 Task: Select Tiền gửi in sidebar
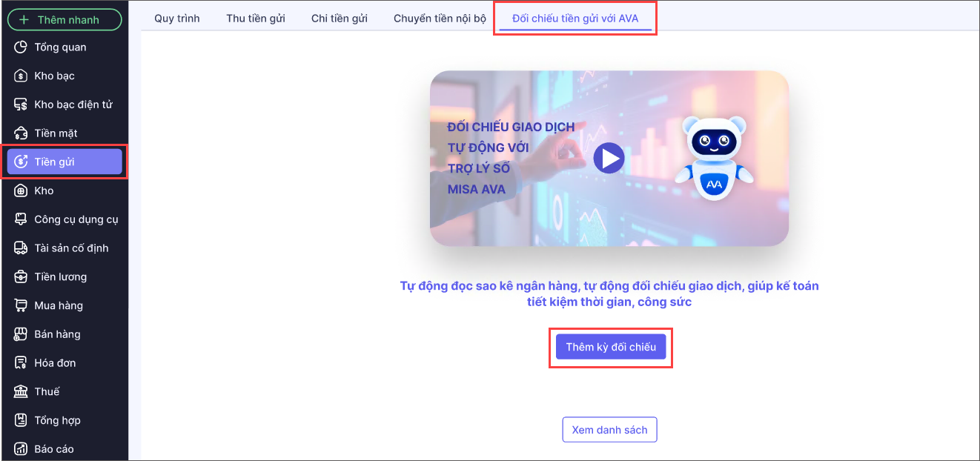[64, 162]
